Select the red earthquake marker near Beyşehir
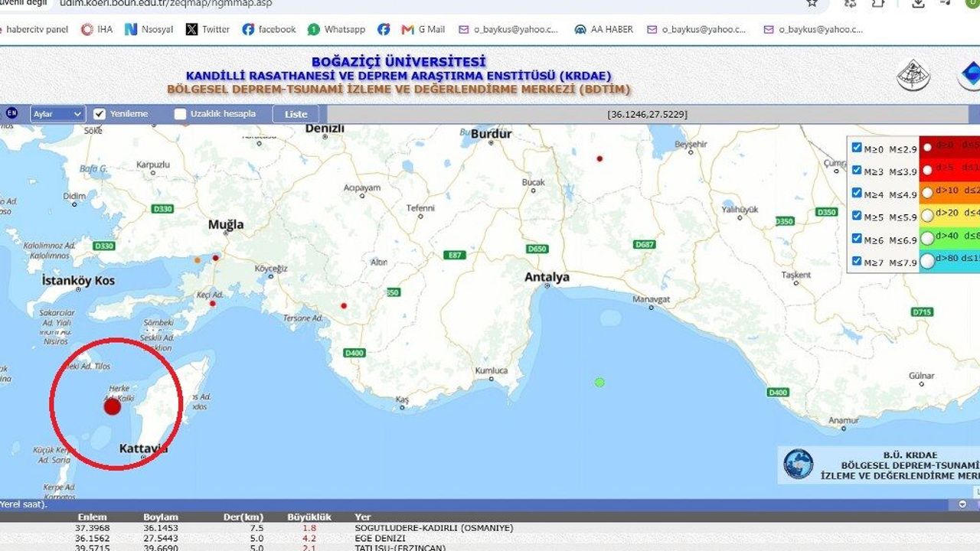The height and width of the screenshot is (551, 980). (599, 158)
